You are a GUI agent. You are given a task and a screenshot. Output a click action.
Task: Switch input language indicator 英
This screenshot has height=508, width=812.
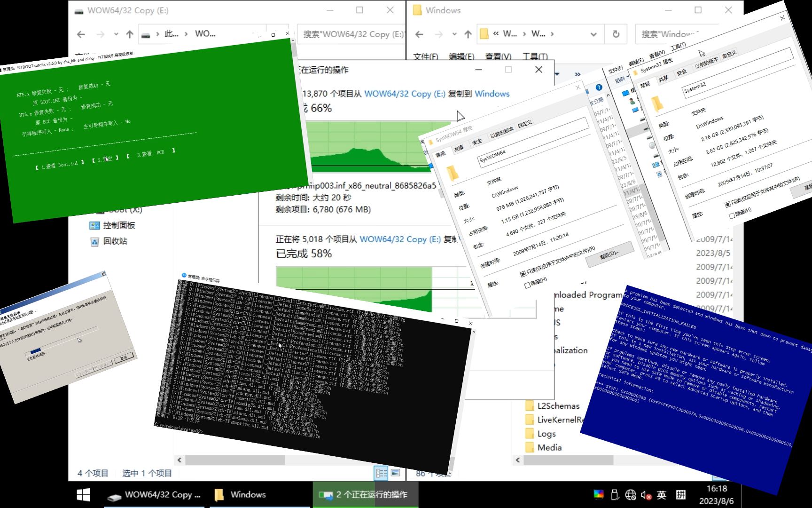tap(662, 494)
